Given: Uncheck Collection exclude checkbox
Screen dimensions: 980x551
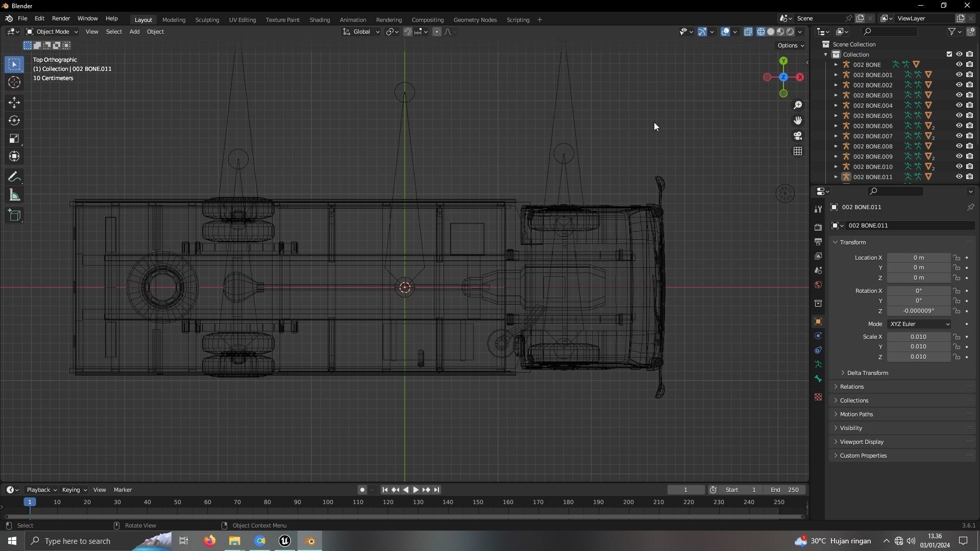Looking at the screenshot, I should point(949,54).
